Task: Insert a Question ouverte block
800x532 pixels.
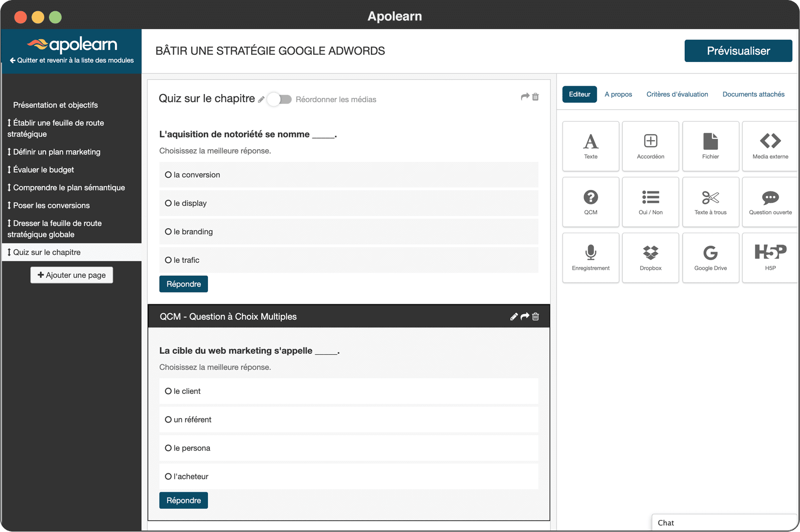Action: (770, 202)
